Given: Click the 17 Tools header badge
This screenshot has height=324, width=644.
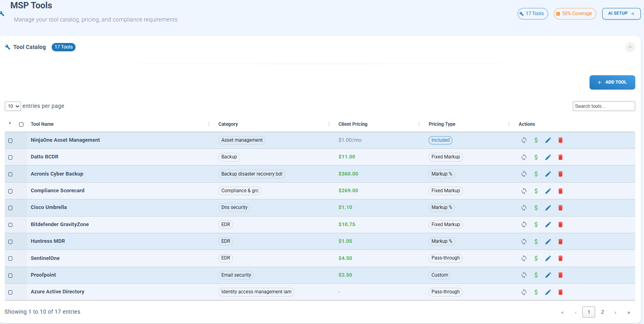Looking at the screenshot, I should [533, 14].
